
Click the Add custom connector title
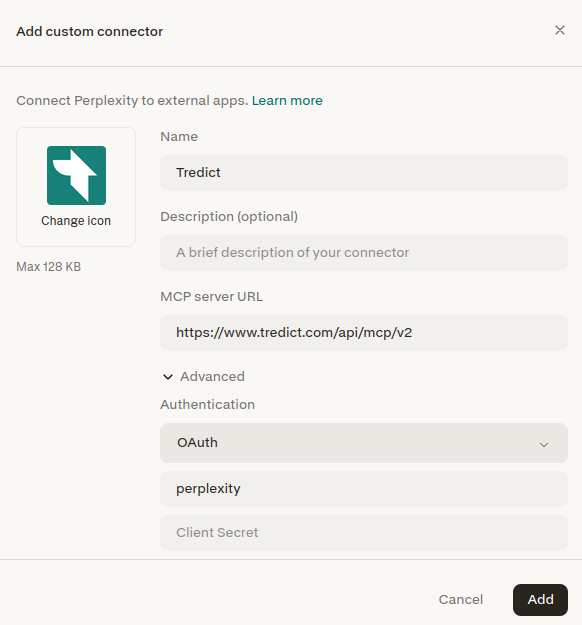[89, 31]
